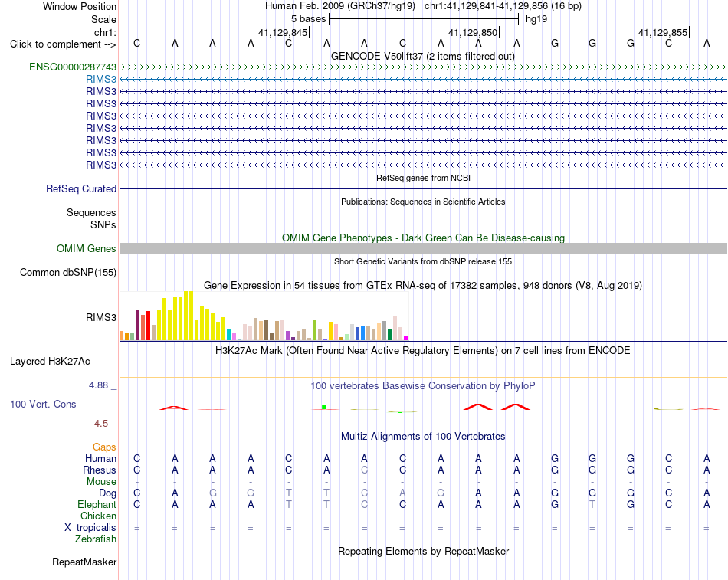The height and width of the screenshot is (580, 728).
Task: Click the 'Click to complement -->' label
Action: pos(63,44)
